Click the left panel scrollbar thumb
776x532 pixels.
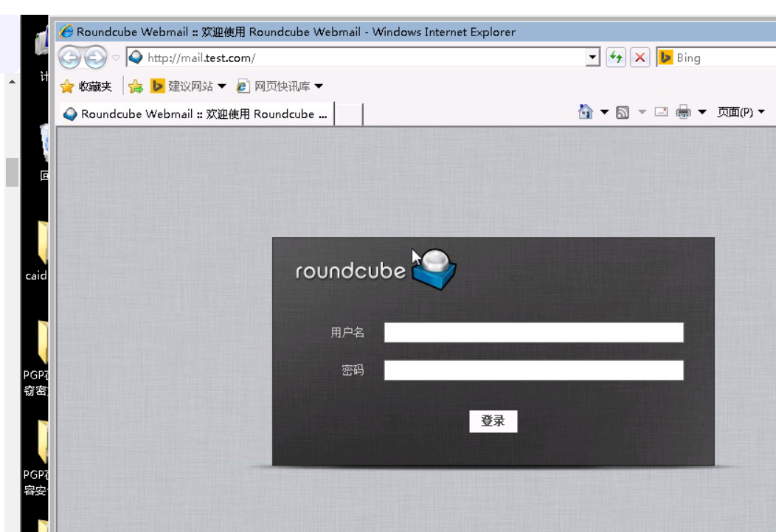coord(12,172)
